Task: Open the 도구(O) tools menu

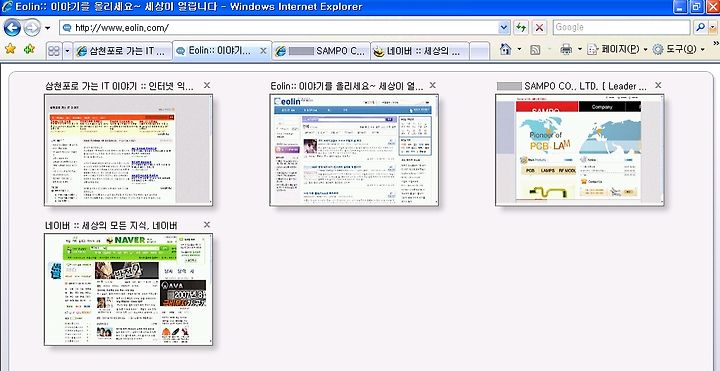Action: 679,49
